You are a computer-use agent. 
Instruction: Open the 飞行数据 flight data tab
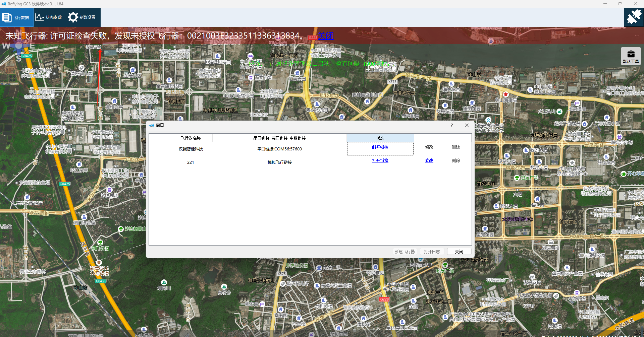16,17
